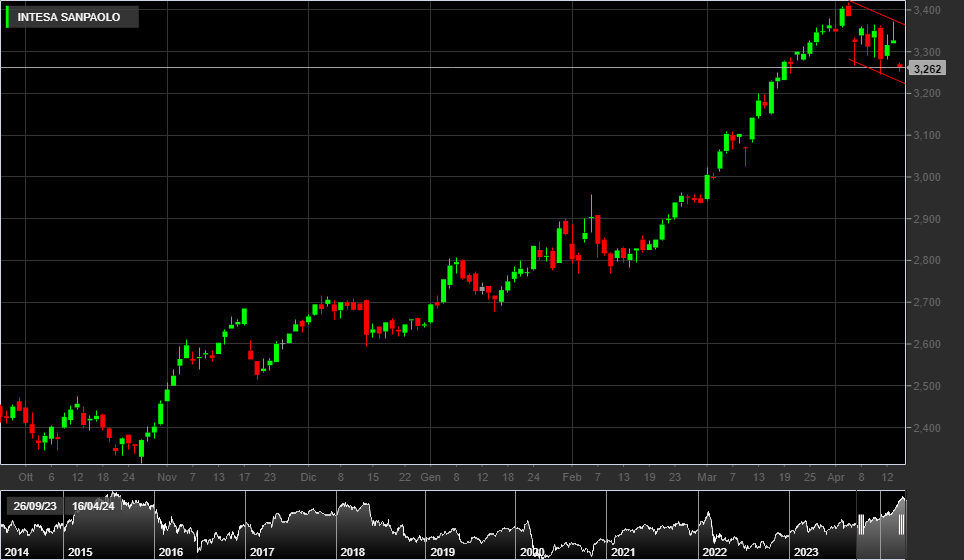Click the 2,800 price axis label
This screenshot has width=964, height=560.
pyautogui.click(x=926, y=261)
